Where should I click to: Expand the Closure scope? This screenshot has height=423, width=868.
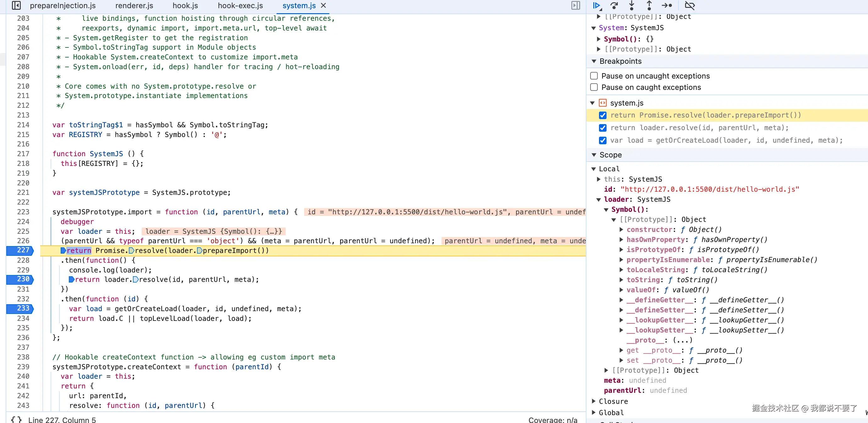coord(594,401)
